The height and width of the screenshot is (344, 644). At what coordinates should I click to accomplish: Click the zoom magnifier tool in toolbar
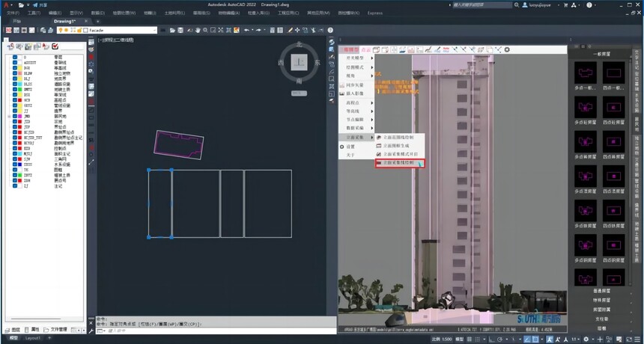point(205,31)
